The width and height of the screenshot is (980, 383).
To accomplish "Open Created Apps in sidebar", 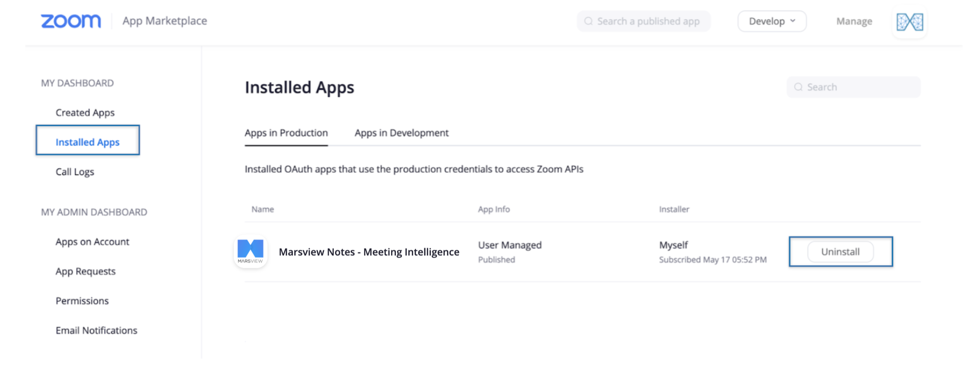I will [x=85, y=112].
